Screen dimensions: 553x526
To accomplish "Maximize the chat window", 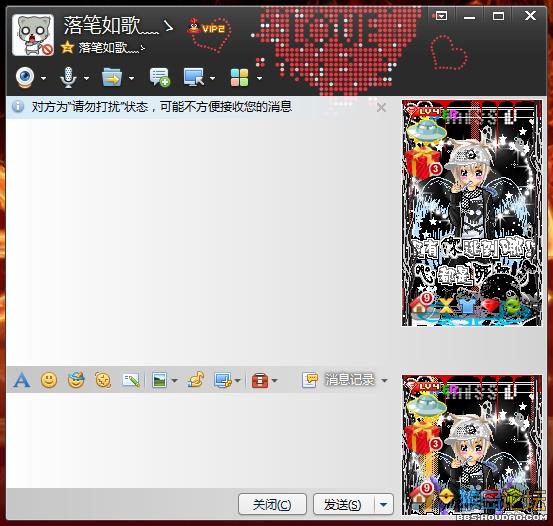I will coord(498,16).
